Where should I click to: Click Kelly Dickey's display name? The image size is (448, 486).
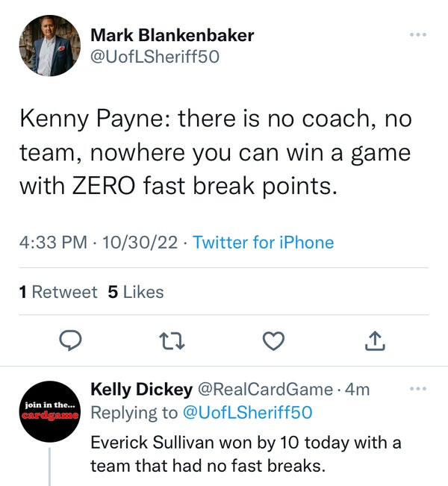140,388
